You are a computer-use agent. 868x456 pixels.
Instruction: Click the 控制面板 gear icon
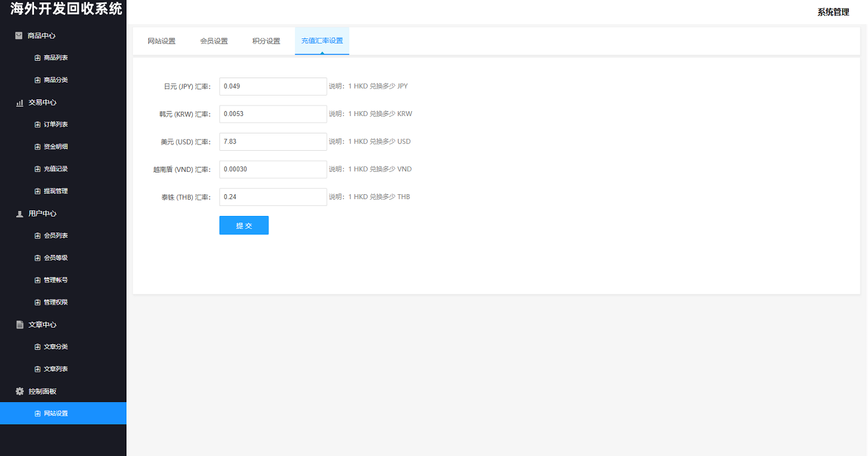coord(19,391)
